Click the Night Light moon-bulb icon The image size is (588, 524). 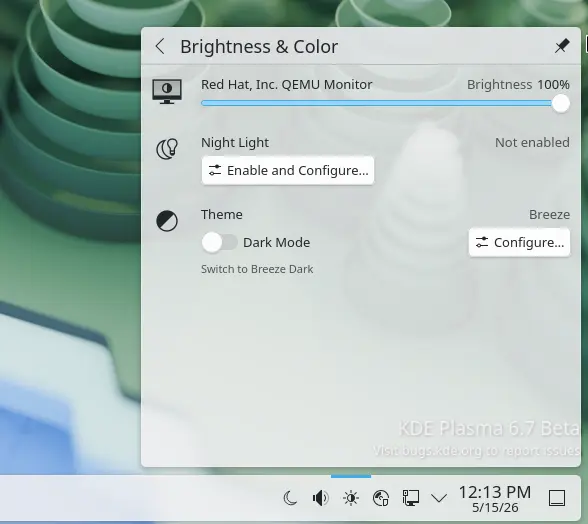coord(167,149)
